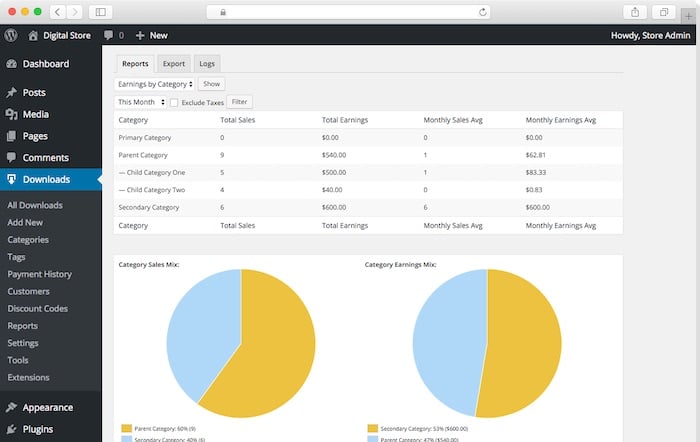Toggle the Exclude Taxes checkbox
700x442 pixels.
pos(174,102)
